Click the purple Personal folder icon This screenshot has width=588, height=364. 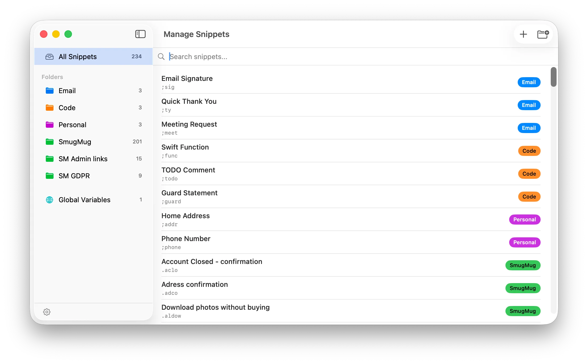(50, 125)
